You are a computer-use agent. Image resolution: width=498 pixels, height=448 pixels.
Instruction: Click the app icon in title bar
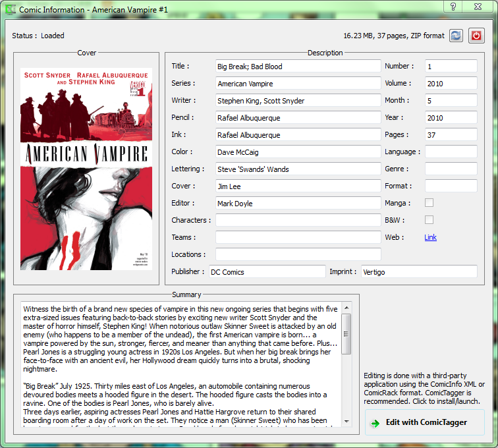10,9
